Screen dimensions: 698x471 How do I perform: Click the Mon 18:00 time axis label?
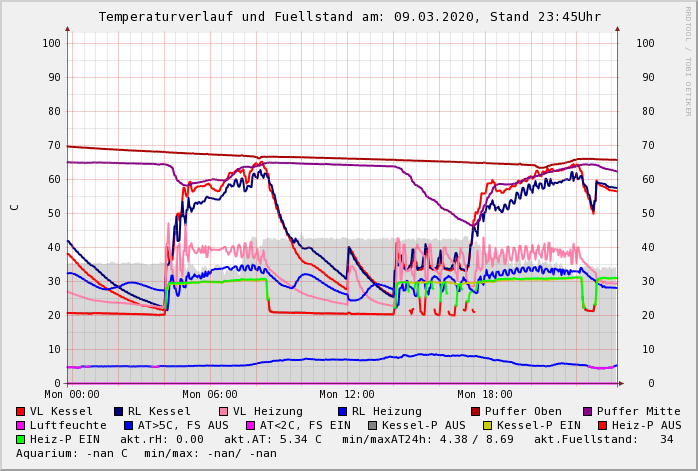pyautogui.click(x=485, y=394)
